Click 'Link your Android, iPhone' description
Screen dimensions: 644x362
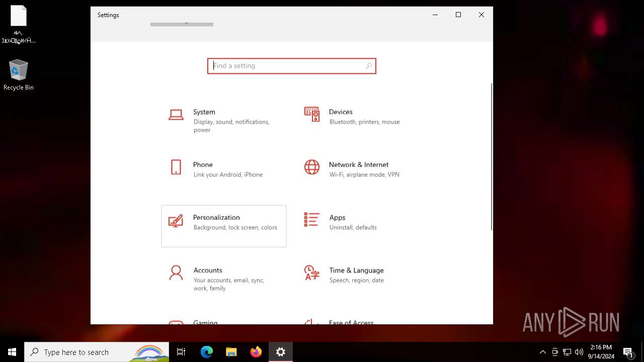click(228, 174)
